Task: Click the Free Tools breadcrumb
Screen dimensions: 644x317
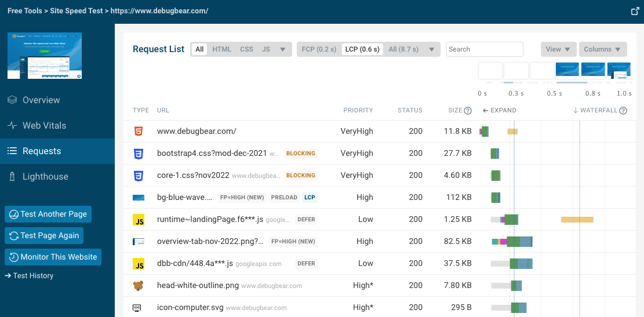Action: pyautogui.click(x=25, y=11)
